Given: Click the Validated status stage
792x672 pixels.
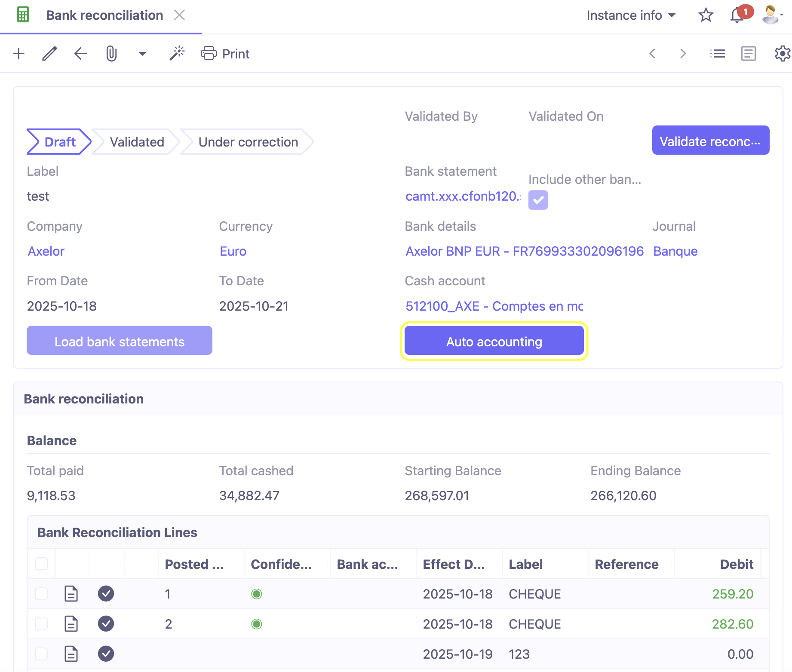Looking at the screenshot, I should [x=137, y=142].
